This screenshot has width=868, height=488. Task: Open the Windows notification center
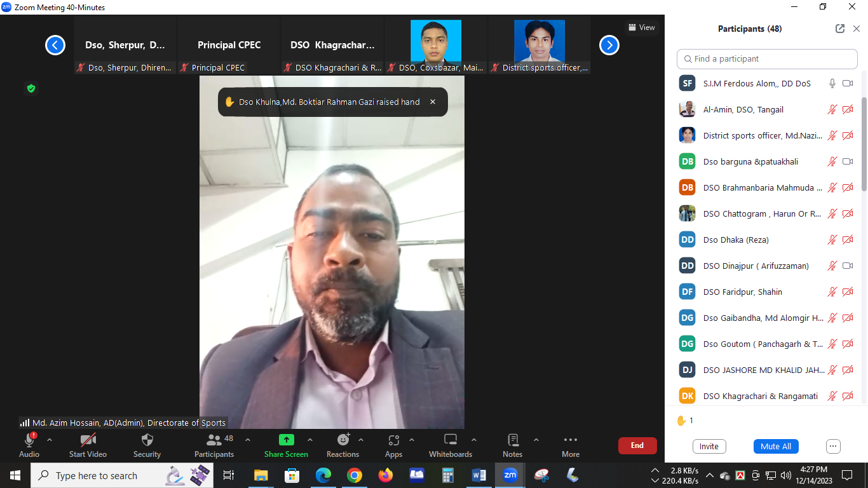tap(847, 475)
